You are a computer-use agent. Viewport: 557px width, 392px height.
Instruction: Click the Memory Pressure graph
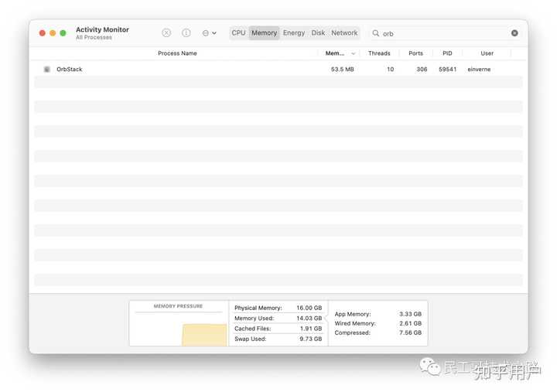pyautogui.click(x=179, y=329)
